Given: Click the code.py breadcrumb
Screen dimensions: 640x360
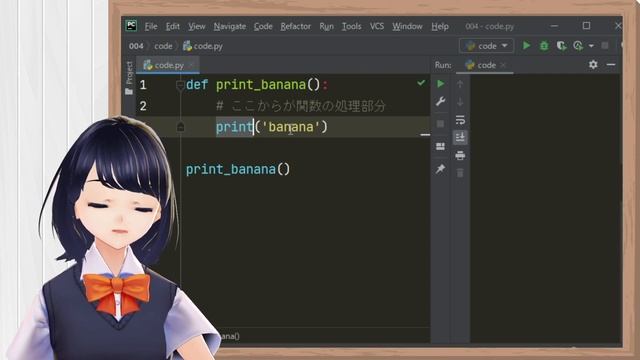Looking at the screenshot, I should coord(203,46).
